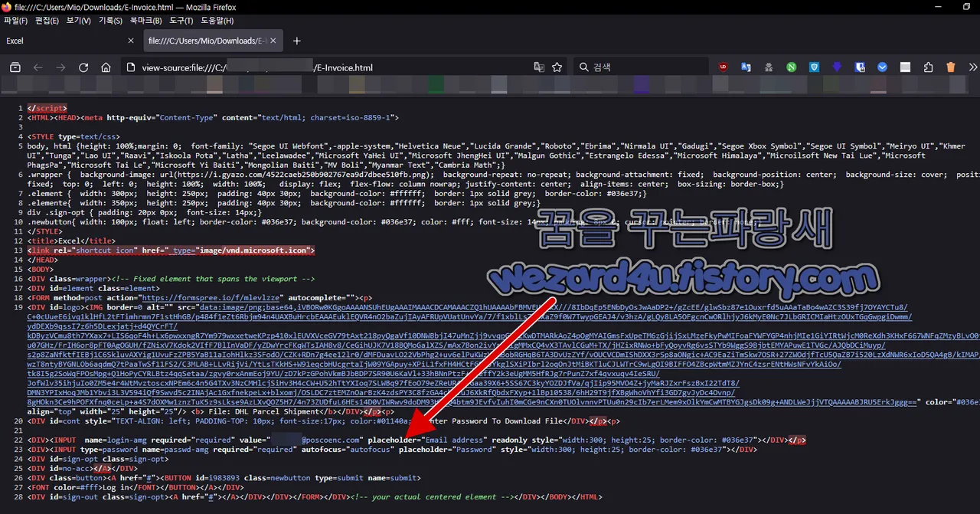Click the @poscoenc.com value text

pos(330,440)
